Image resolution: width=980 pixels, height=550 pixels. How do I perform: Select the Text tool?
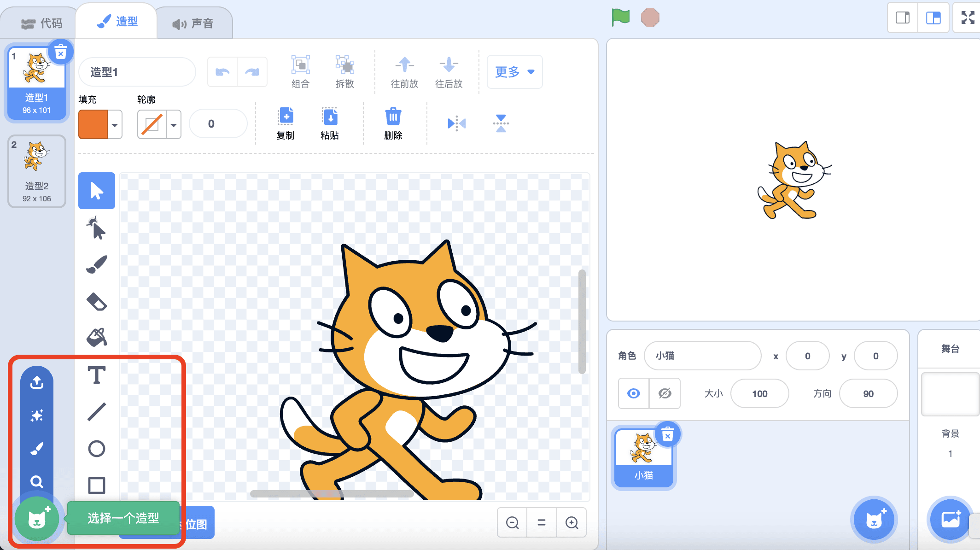[x=96, y=375]
